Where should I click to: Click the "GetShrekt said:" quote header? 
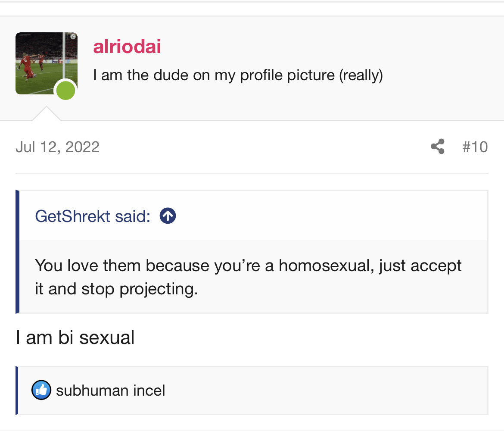tap(93, 216)
